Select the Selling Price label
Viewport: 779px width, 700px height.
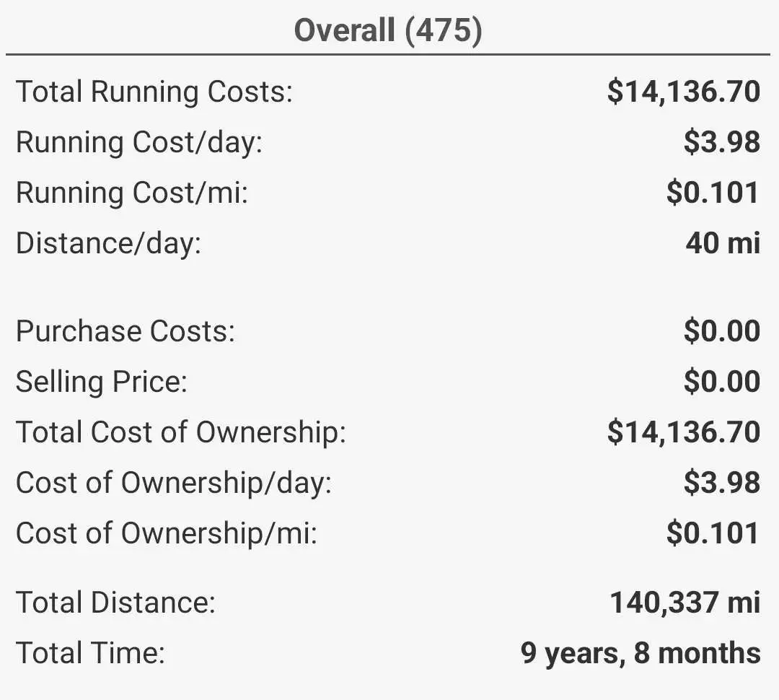pyautogui.click(x=102, y=382)
